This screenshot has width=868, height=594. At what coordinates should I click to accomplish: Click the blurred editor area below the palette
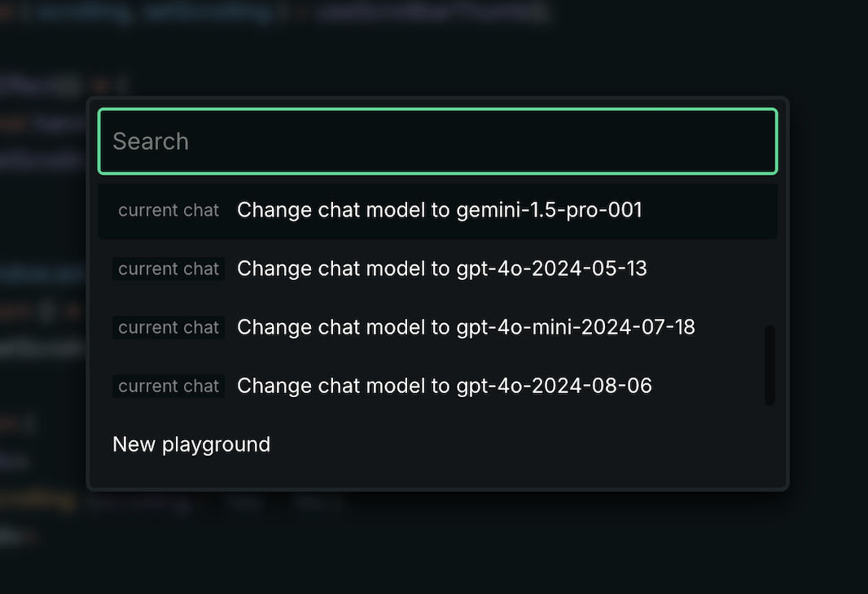[434, 544]
